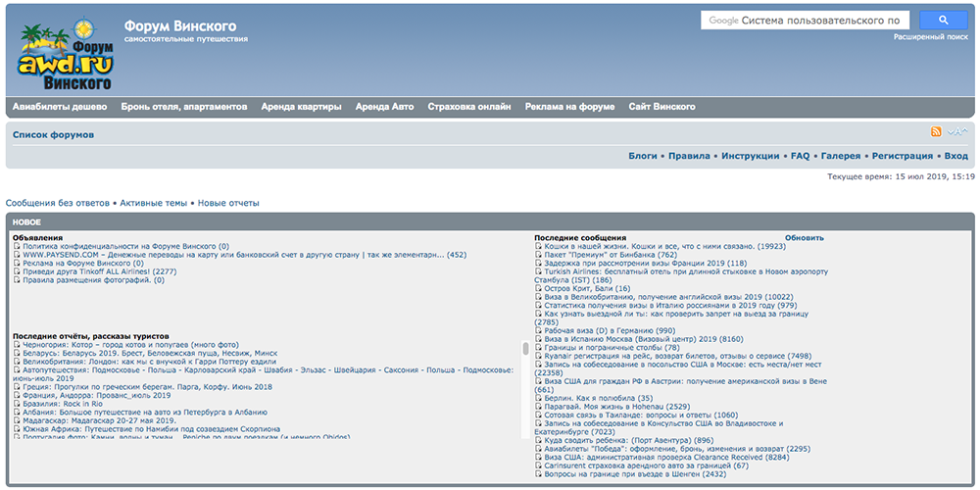Image resolution: width=980 pixels, height=490 pixels.
Task: Click the orange RSS feed icon
Action: pos(936,132)
